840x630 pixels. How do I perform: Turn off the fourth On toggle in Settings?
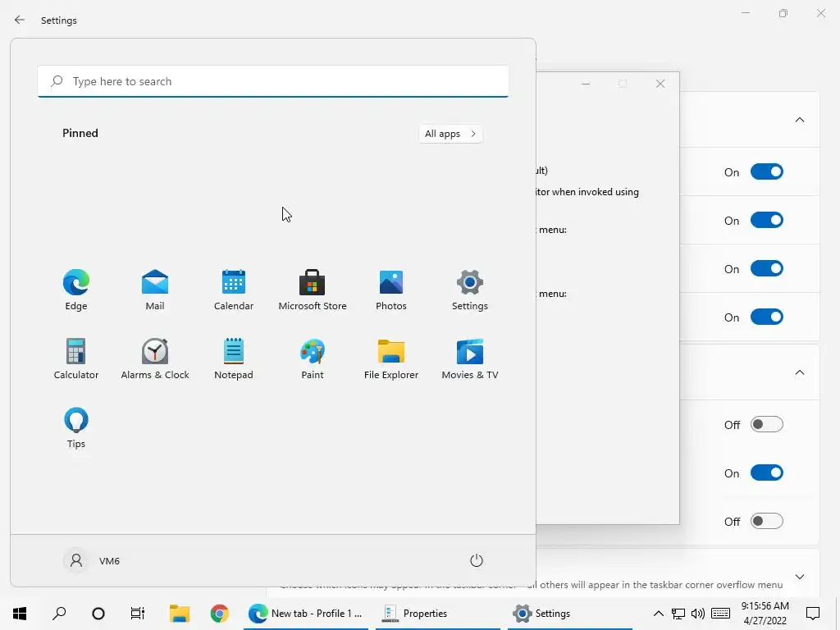click(767, 317)
